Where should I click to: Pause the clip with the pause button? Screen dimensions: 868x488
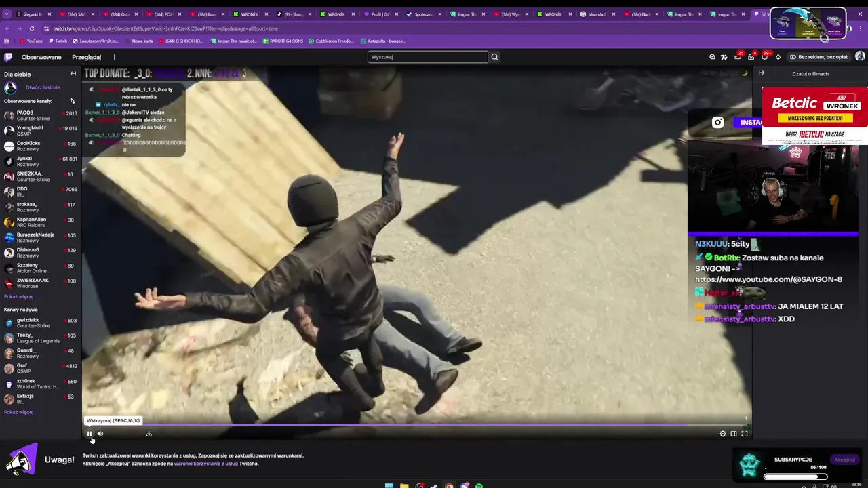click(x=89, y=434)
